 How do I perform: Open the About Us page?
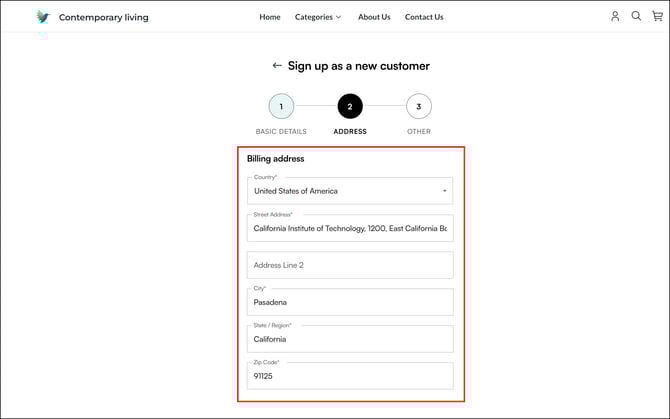[x=374, y=17]
